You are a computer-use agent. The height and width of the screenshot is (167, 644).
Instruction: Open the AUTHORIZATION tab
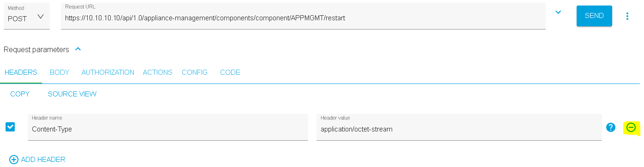coord(108,72)
